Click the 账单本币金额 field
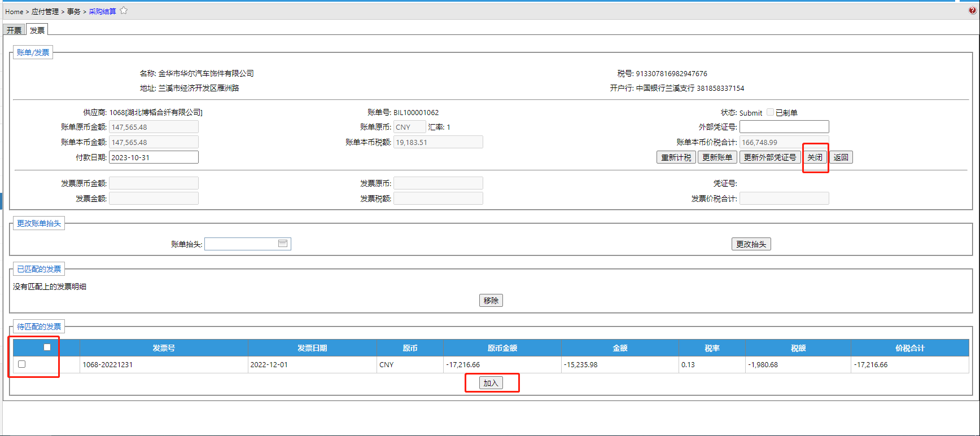The image size is (980, 436). coord(154,142)
